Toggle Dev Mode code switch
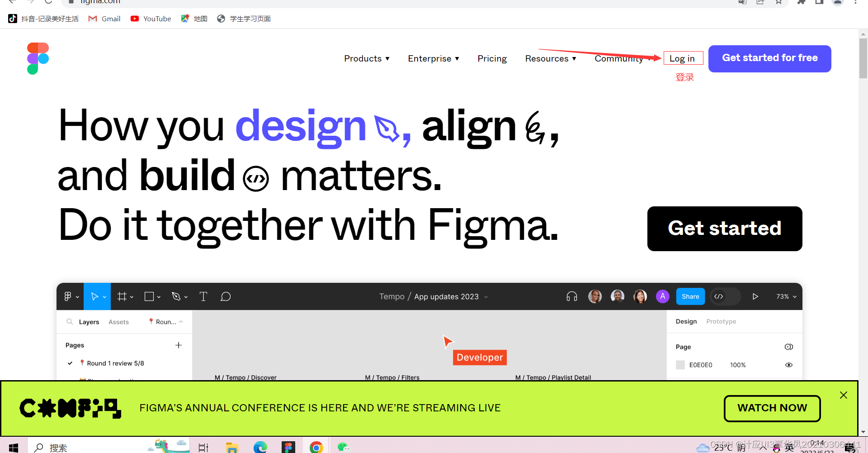This screenshot has height=453, width=868. coord(725,296)
